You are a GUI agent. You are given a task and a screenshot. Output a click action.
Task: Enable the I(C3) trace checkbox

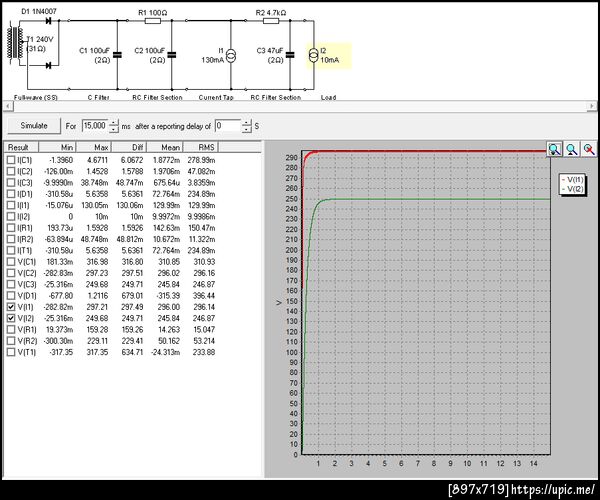coord(11,182)
